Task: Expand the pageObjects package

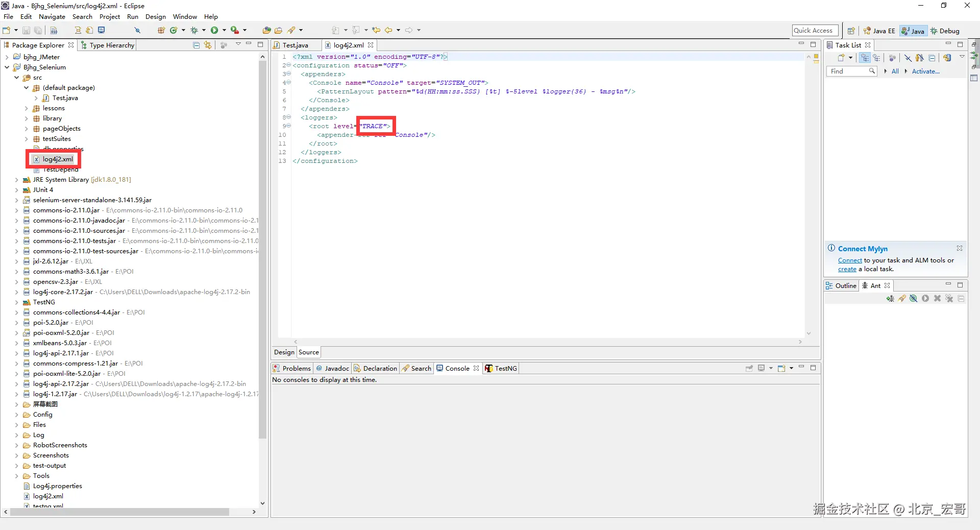Action: point(27,129)
